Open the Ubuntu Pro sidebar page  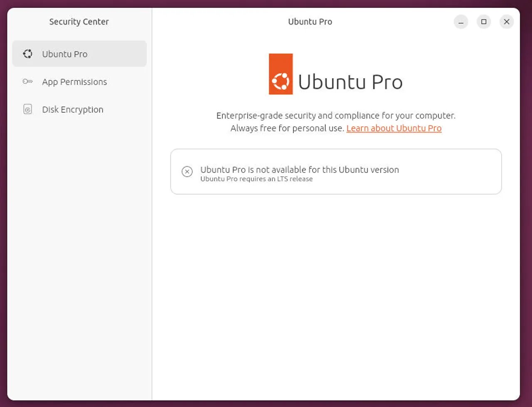coord(79,54)
